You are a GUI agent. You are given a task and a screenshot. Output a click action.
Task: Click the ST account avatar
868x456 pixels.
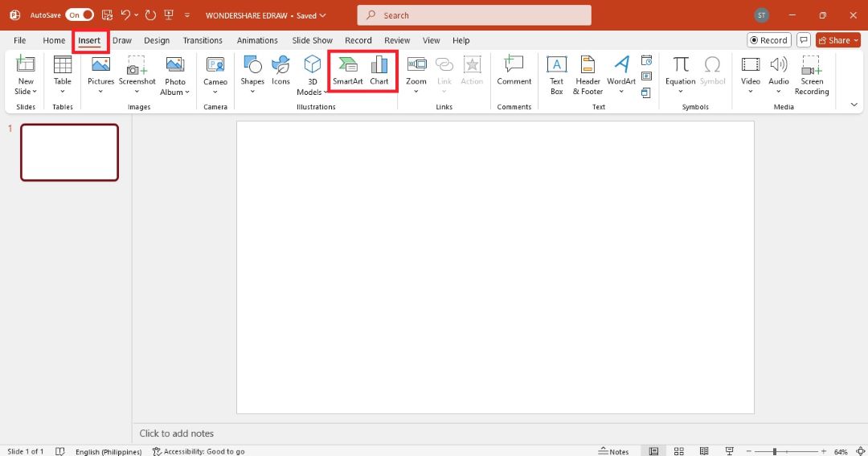tap(762, 15)
